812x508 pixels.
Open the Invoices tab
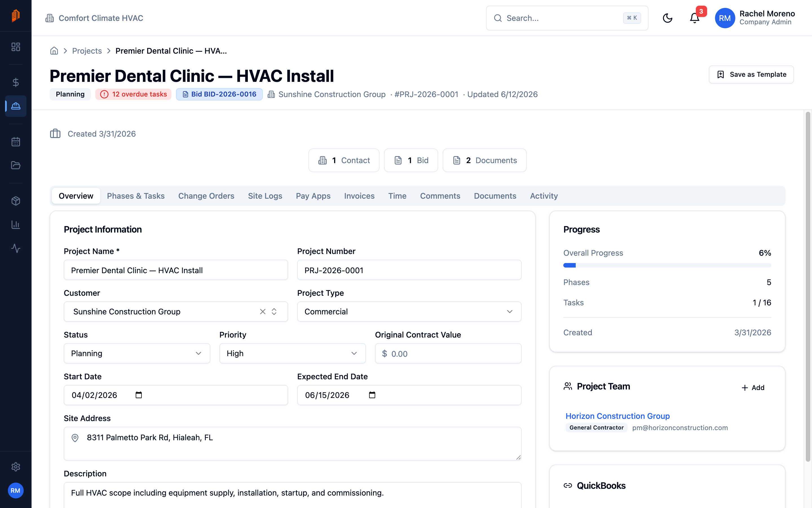[359, 196]
